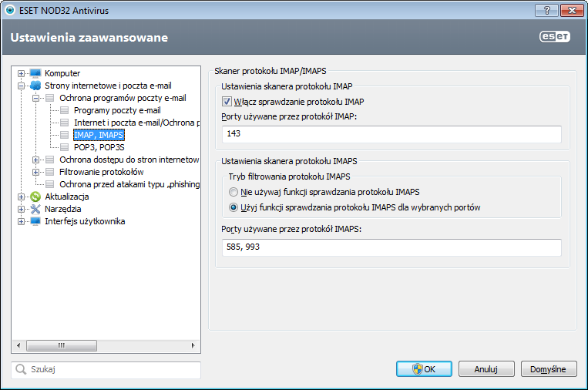Click the Interfejs użytkownika monitor icon
Viewport: 588px width, 390px height.
(35, 221)
